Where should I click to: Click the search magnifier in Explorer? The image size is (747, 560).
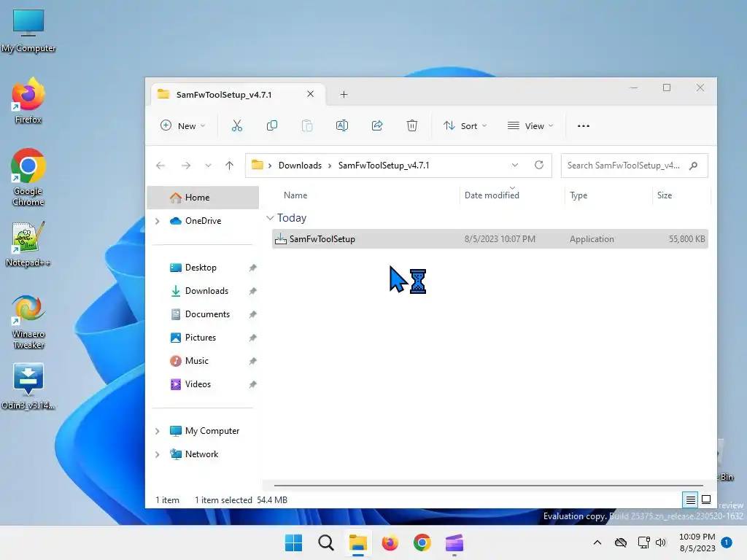tap(694, 166)
